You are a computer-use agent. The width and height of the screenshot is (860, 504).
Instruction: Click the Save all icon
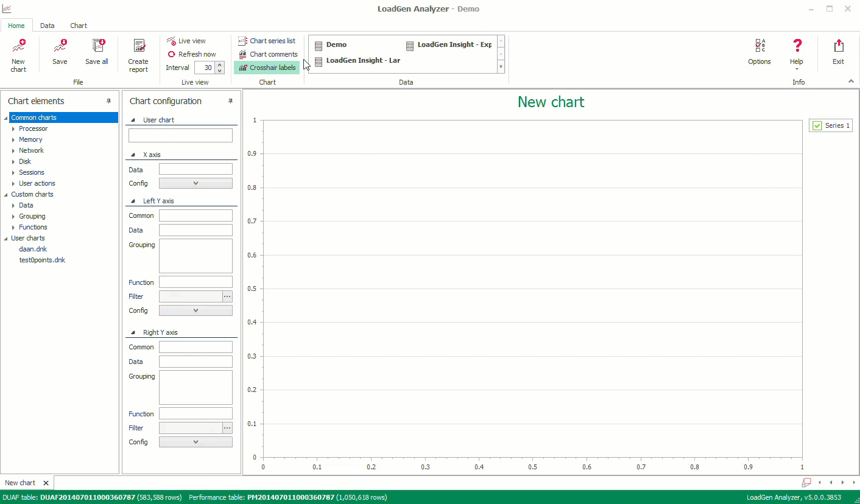pyautogui.click(x=97, y=47)
